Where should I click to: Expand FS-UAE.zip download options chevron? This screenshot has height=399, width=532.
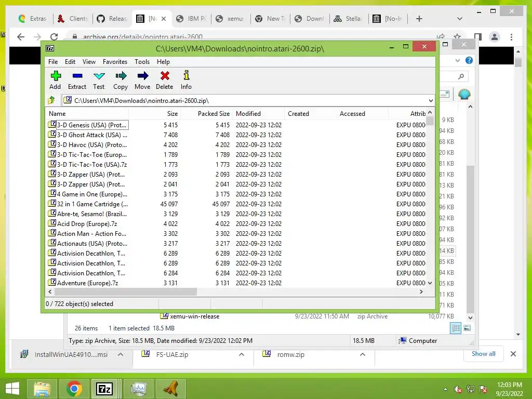(242, 354)
